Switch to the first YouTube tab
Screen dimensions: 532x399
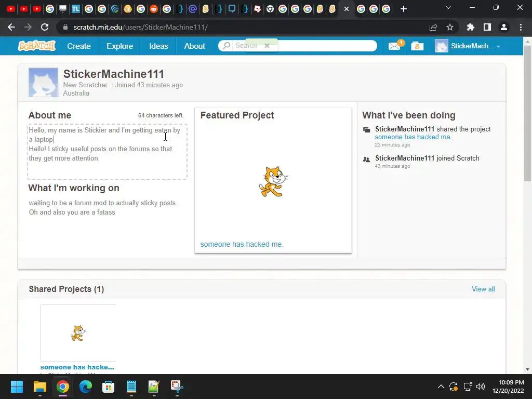click(x=11, y=9)
